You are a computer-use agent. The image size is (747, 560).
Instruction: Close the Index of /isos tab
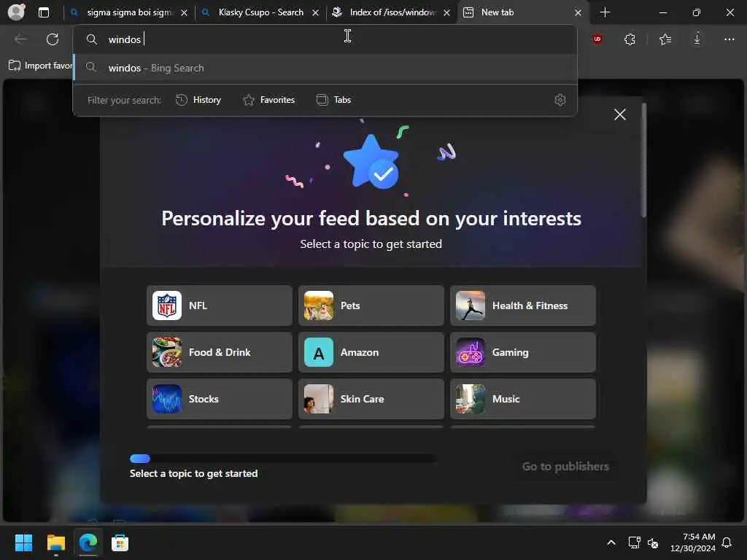[447, 13]
